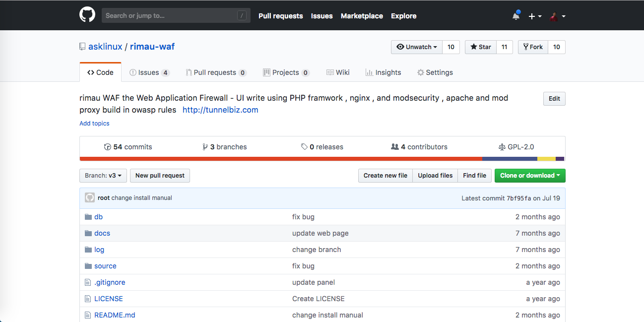Image resolution: width=644 pixels, height=322 pixels.
Task: View the 4 contributors link
Action: (x=419, y=147)
